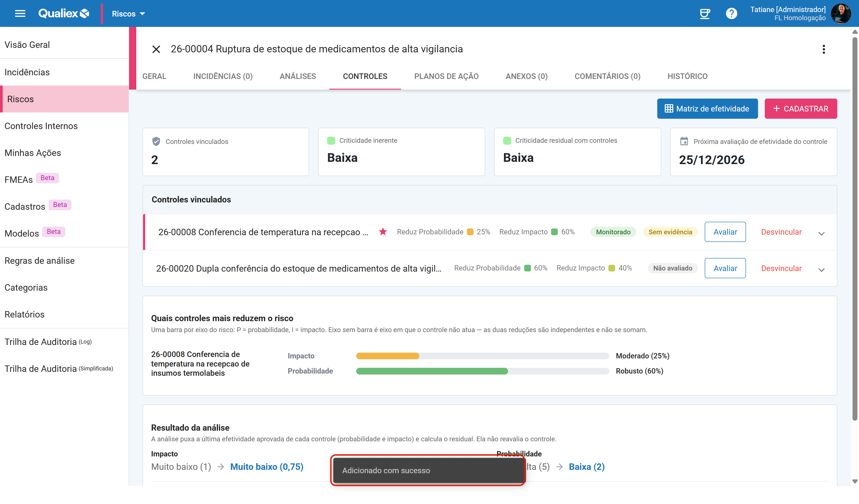This screenshot has width=859, height=504.
Task: Click Avaliar for control 26-00020
Action: pyautogui.click(x=725, y=268)
